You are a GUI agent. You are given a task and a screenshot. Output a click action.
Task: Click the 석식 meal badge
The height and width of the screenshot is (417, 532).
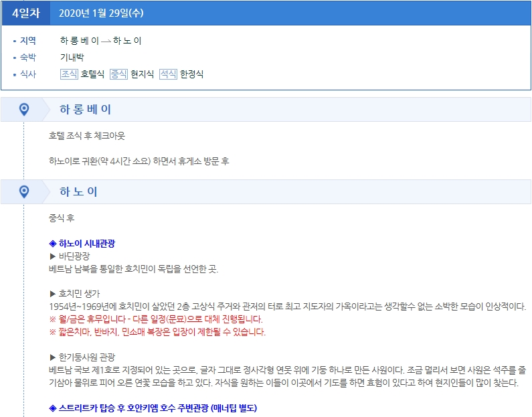168,74
